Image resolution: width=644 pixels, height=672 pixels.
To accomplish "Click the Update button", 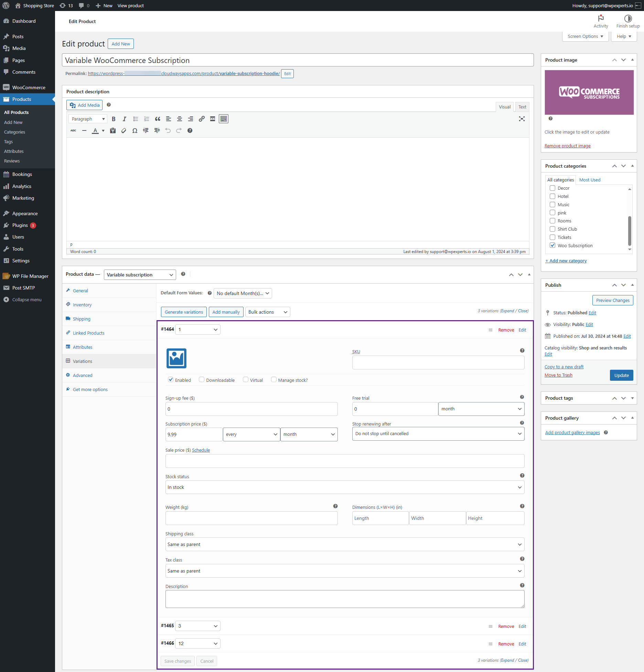I will pos(621,375).
